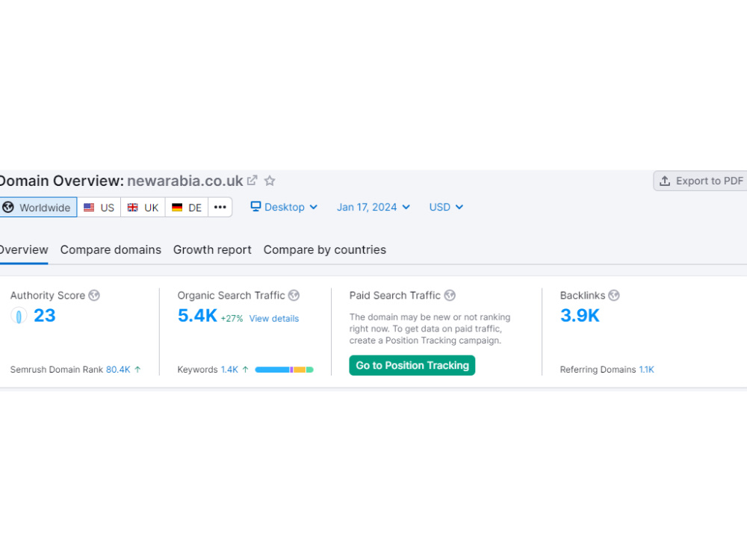
Task: Switch to US database
Action: 99,208
